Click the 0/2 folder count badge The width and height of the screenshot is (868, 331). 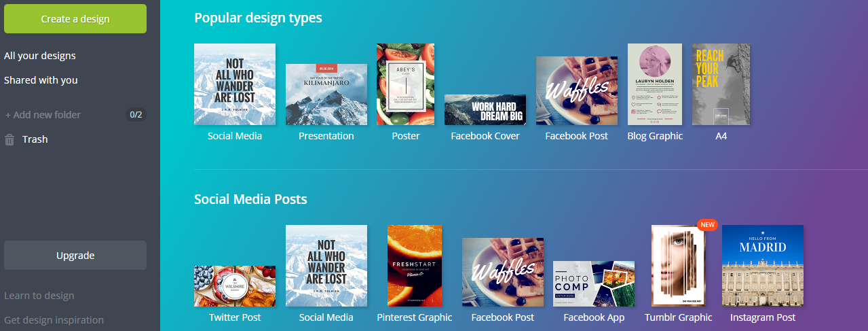[x=136, y=115]
